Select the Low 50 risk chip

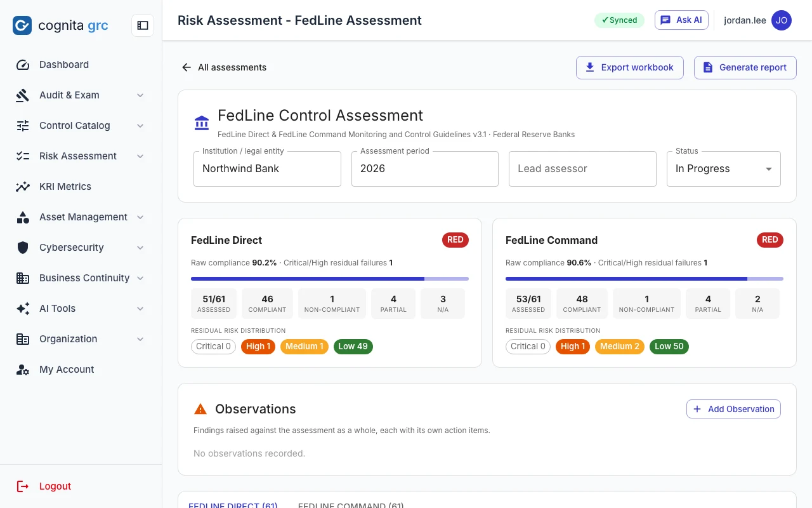click(x=669, y=347)
